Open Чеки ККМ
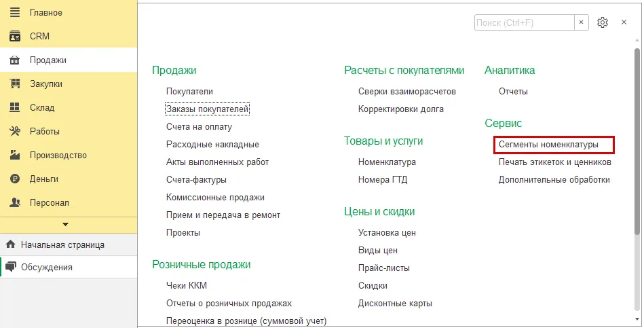 pyautogui.click(x=187, y=285)
